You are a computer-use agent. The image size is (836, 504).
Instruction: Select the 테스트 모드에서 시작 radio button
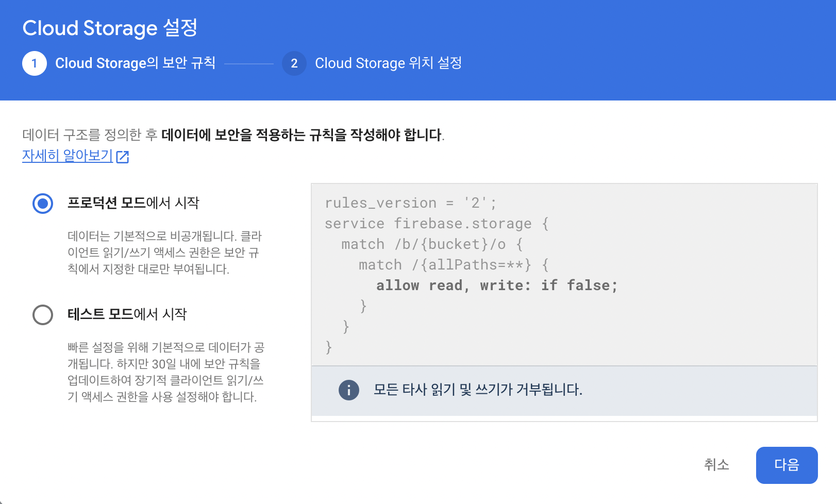point(43,314)
